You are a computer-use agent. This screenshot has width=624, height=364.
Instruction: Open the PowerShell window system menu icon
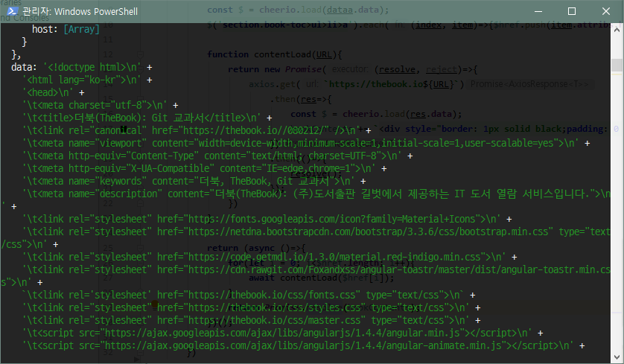pos(12,11)
